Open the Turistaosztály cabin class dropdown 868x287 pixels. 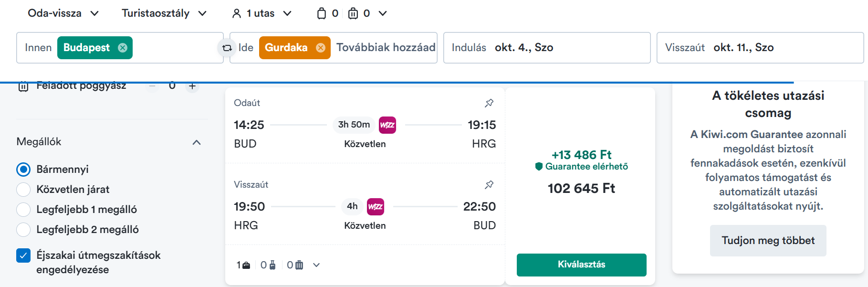coord(164,13)
